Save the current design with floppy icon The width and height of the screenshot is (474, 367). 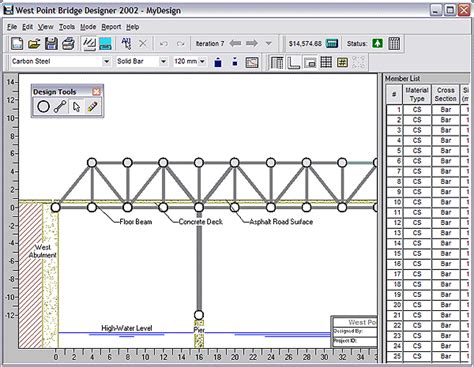tap(51, 44)
